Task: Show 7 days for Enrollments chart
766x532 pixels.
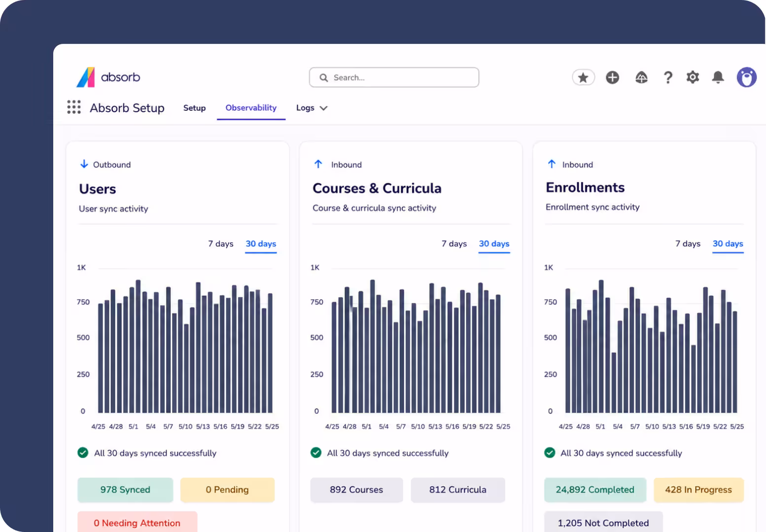Action: click(x=688, y=244)
